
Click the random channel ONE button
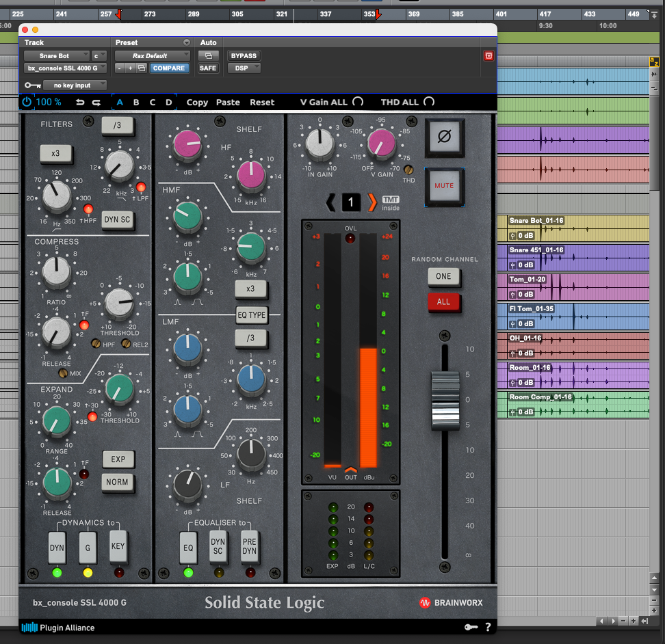click(443, 277)
